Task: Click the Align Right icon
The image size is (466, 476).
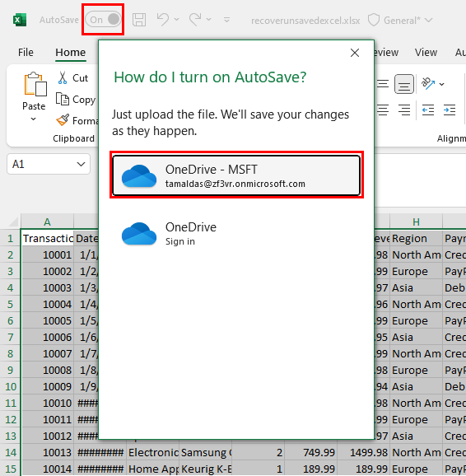Action: [x=404, y=110]
